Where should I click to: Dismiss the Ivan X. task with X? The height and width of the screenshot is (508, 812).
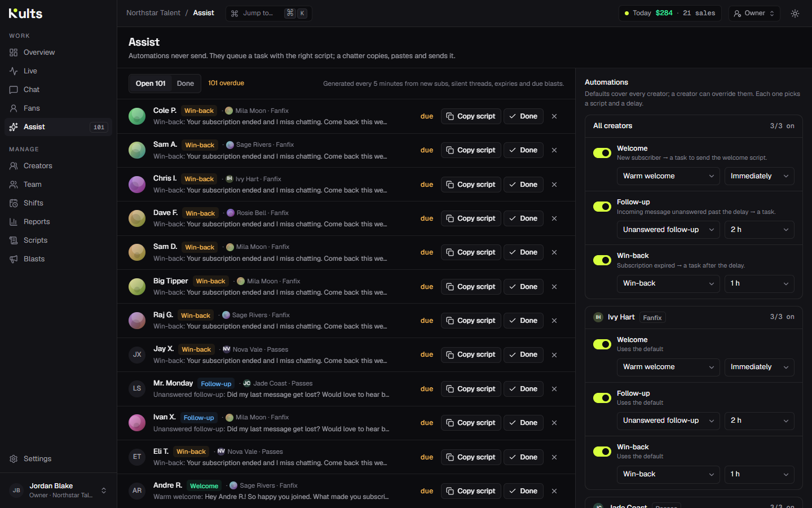click(x=554, y=423)
